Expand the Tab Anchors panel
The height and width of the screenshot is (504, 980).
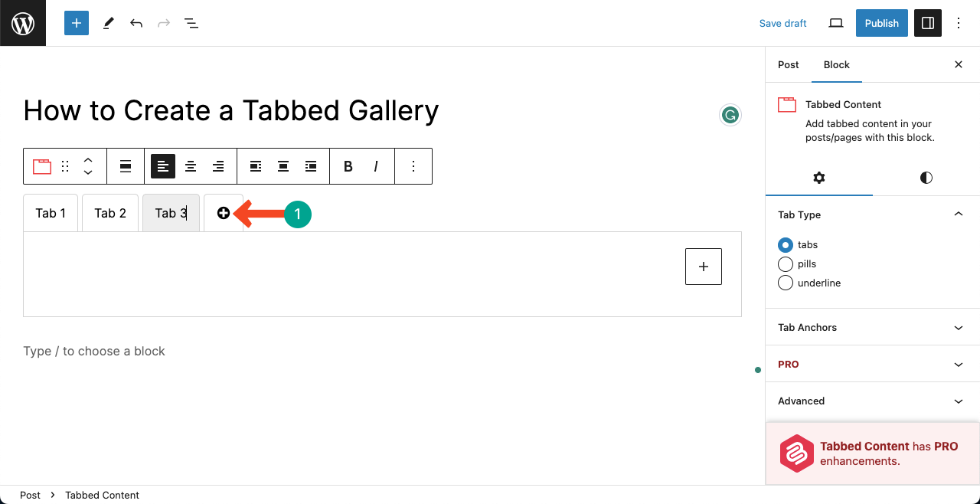(x=873, y=327)
